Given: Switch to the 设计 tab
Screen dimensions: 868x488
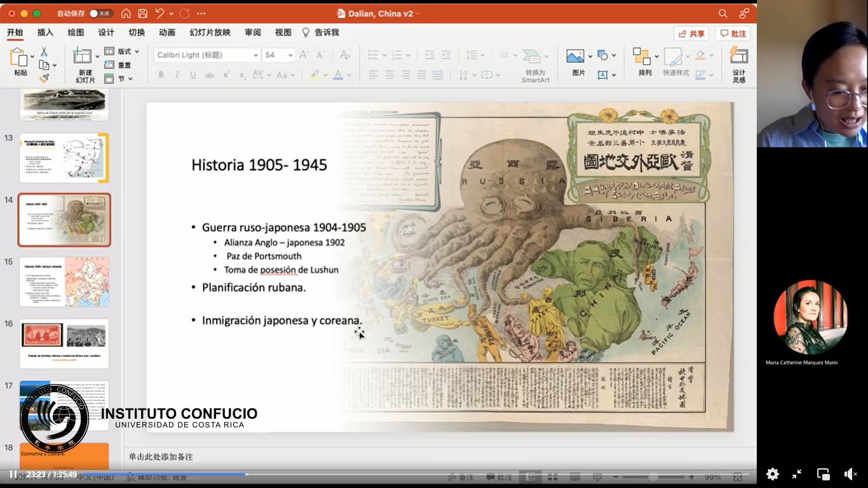Looking at the screenshot, I should pos(106,32).
